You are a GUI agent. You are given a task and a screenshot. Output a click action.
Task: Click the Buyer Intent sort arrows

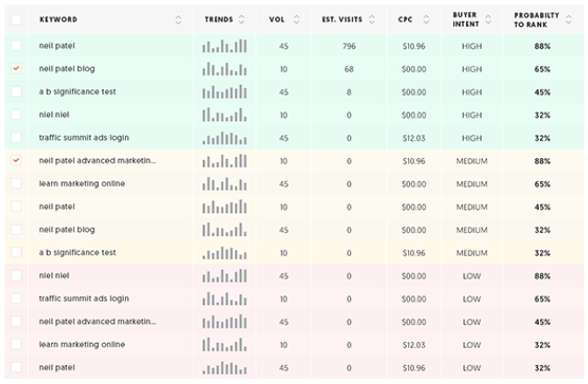tap(488, 20)
